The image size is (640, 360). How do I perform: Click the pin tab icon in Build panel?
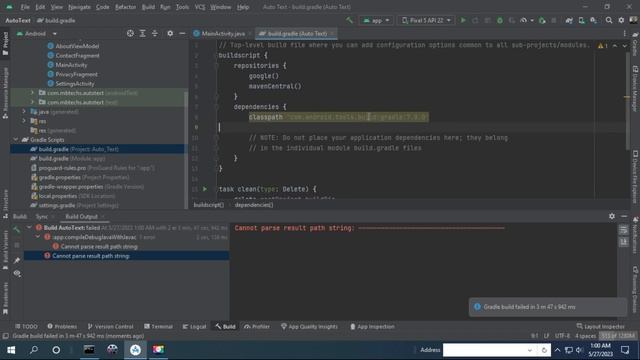[x=17, y=260]
